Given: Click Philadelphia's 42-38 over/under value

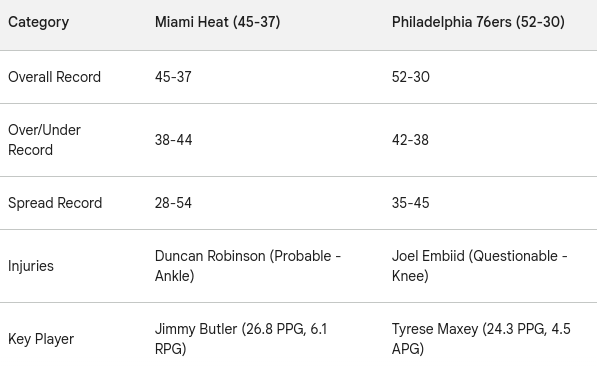Looking at the screenshot, I should coord(410,140).
